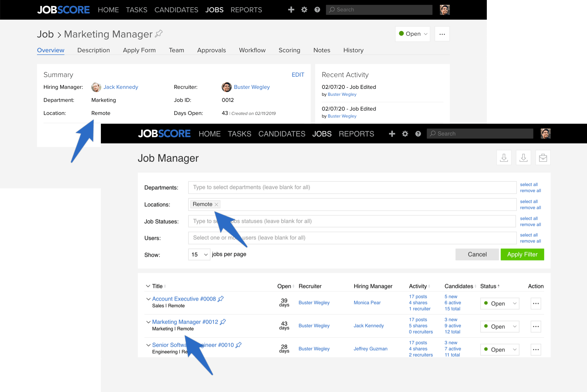Click the plus icon in the Job Manager header

point(392,134)
